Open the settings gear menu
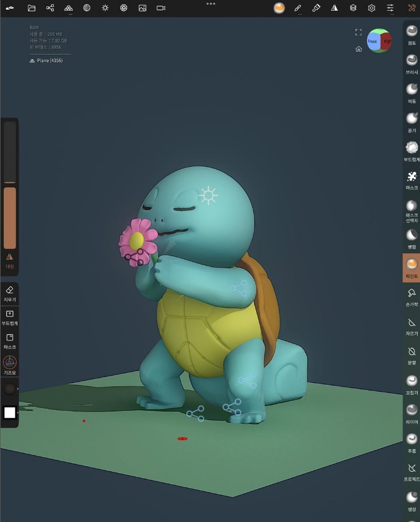 372,8
